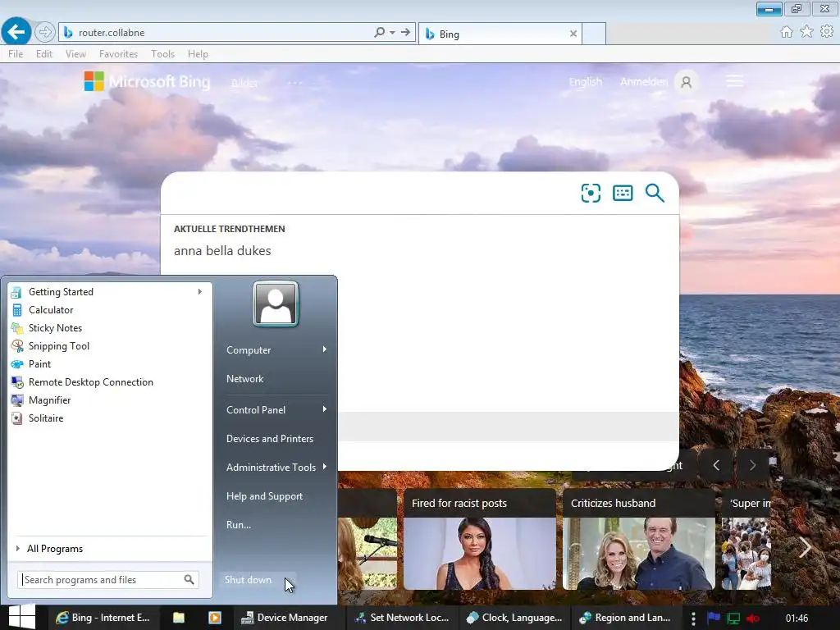Expand the Getting Started submenu arrow
The width and height of the screenshot is (840, 630).
pyautogui.click(x=200, y=292)
